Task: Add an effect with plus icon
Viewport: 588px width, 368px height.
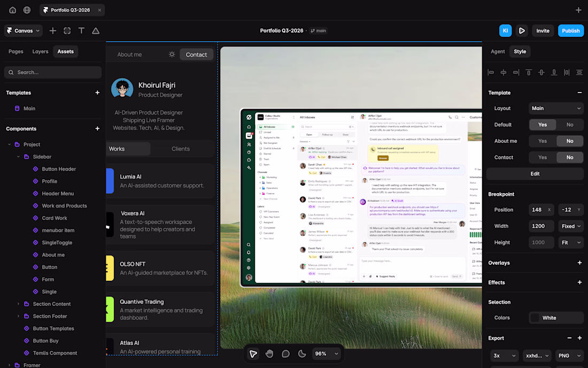Action: coord(579,282)
